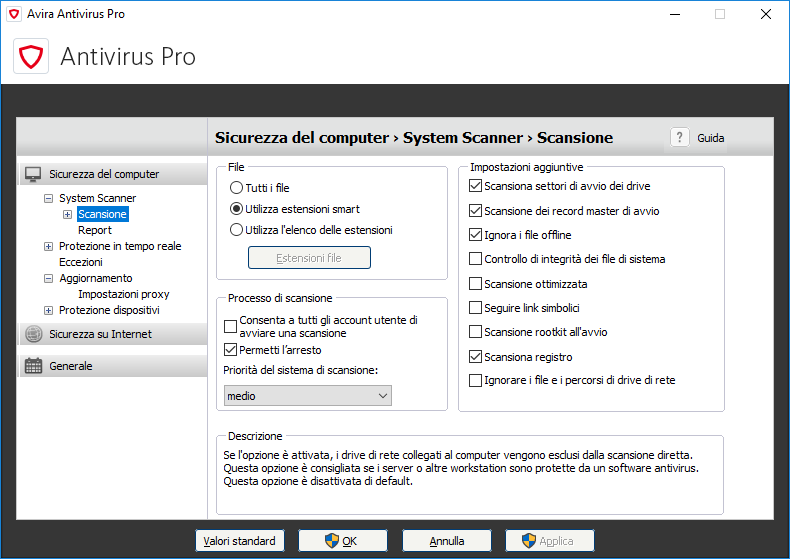
Task: Select the Eccezioni tree item
Action: [80, 262]
